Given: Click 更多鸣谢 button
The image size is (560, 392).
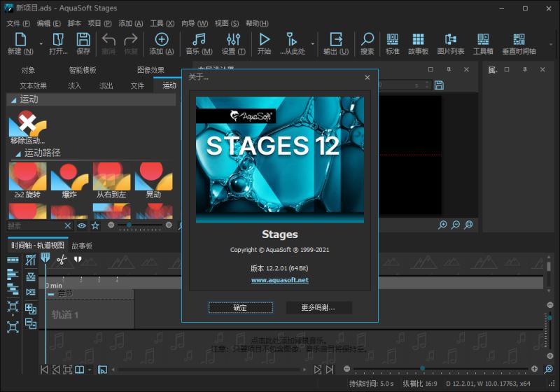Looking at the screenshot, I should coord(318,307).
